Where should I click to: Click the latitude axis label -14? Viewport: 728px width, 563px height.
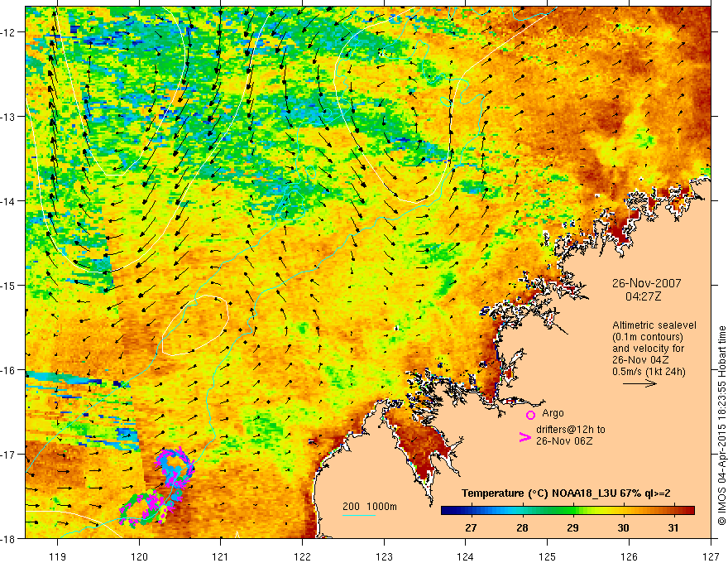[9, 201]
